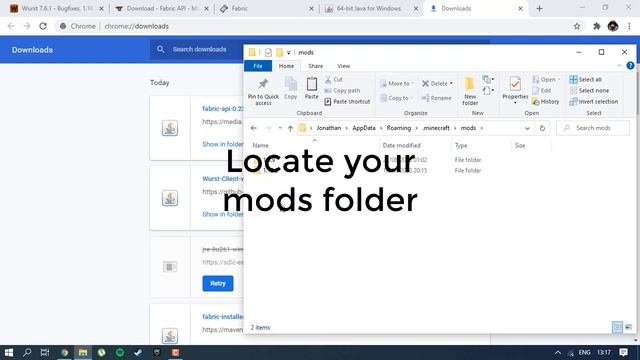This screenshot has height=360, width=640.
Task: Refresh the mods folder view
Action: click(x=542, y=128)
